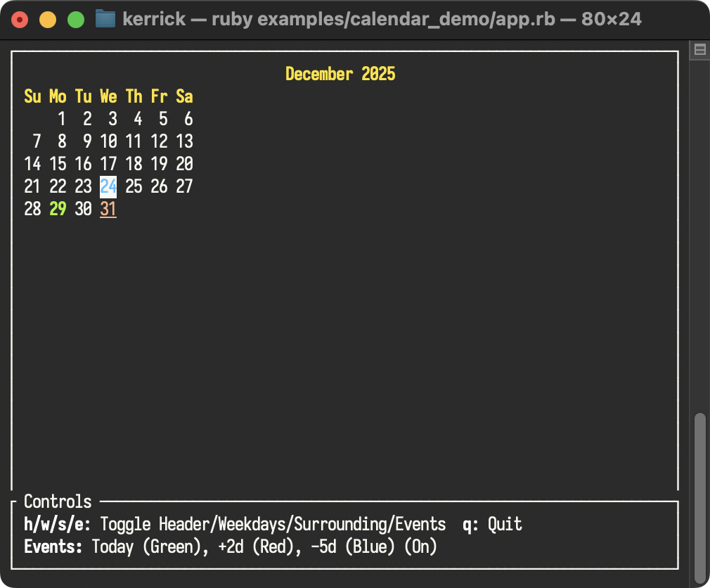The image size is (710, 588).
Task: Select day 8 in the calendar
Action: point(62,141)
